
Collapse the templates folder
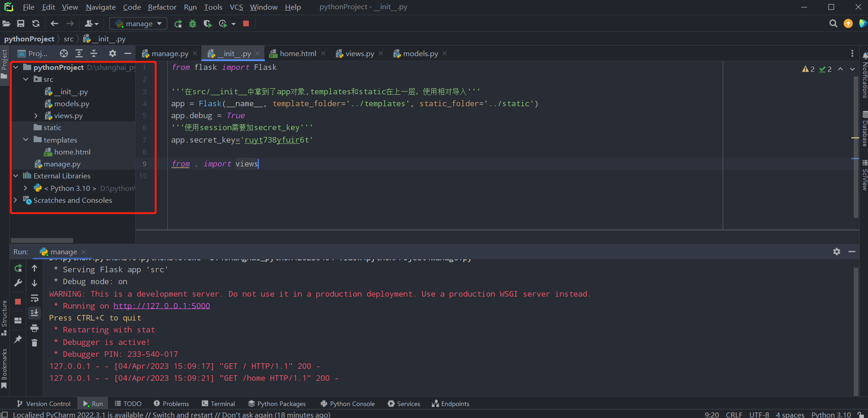point(26,140)
